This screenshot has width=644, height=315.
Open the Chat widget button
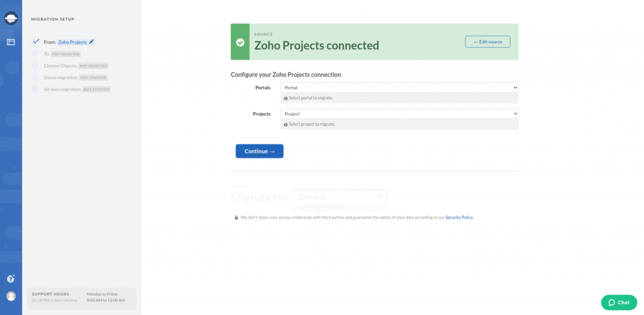pos(619,302)
